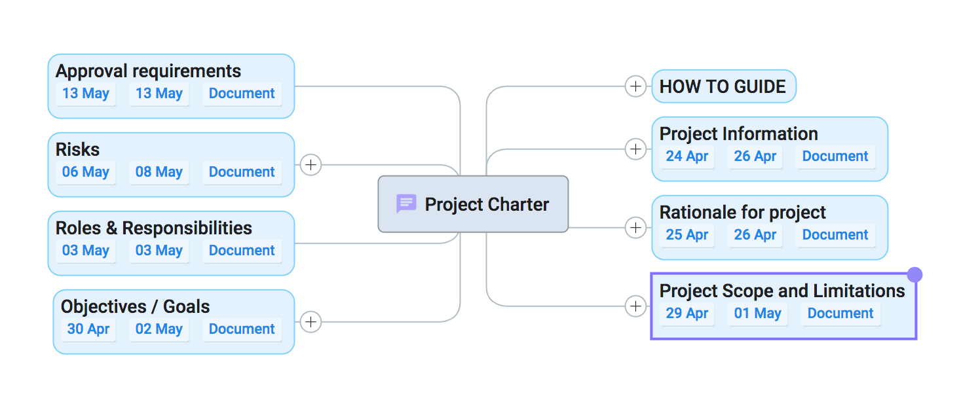Collapse the HOW TO GUIDE branch
Image resolution: width=980 pixels, height=415 pixels.
point(635,86)
